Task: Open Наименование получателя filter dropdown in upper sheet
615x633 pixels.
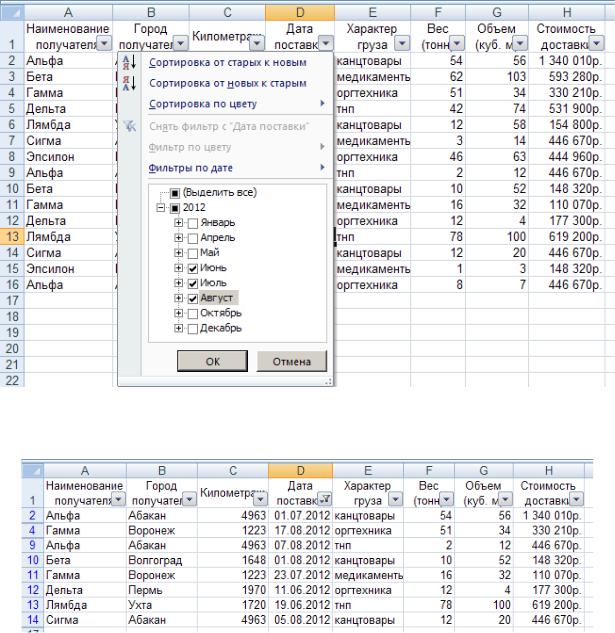Action: click(104, 43)
